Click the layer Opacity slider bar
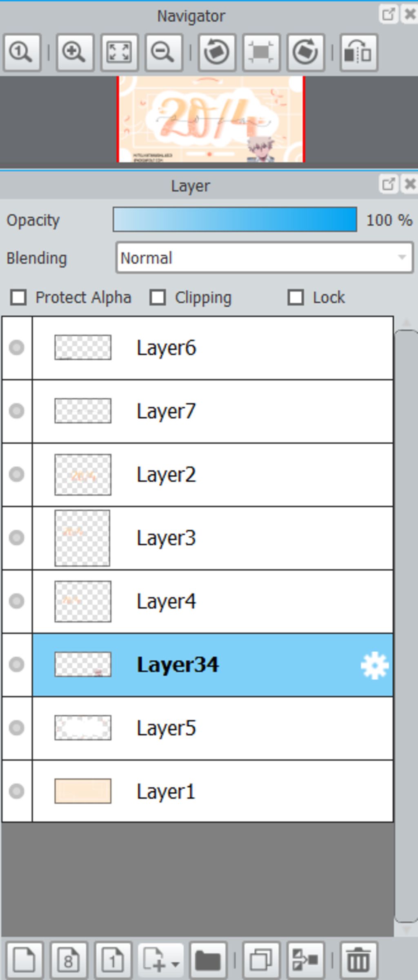This screenshot has height=980, width=418. point(235,220)
